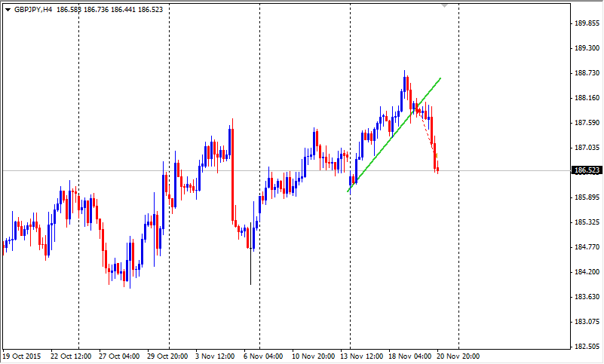Viewport: 604px width, 364px height.
Task: Click time axis label 6 Nov 04:00
Action: (263, 356)
